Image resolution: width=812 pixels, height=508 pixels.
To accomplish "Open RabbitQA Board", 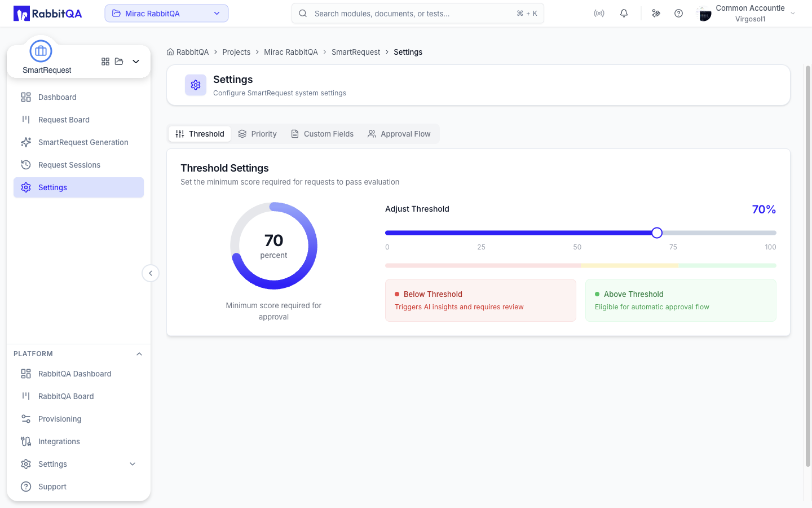I will (78, 396).
